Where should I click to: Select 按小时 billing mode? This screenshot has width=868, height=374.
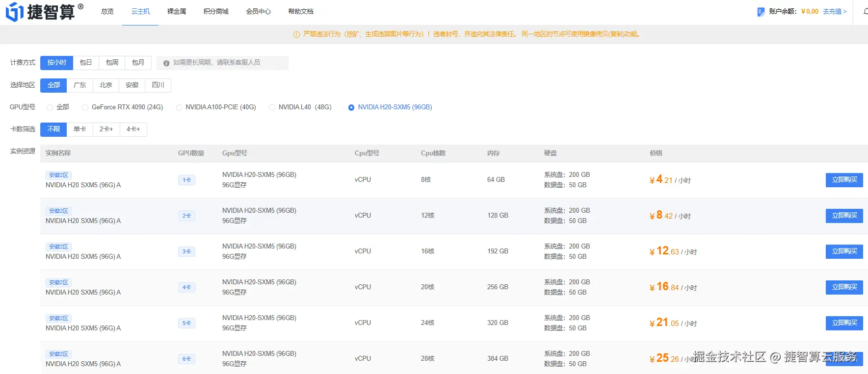click(x=56, y=63)
